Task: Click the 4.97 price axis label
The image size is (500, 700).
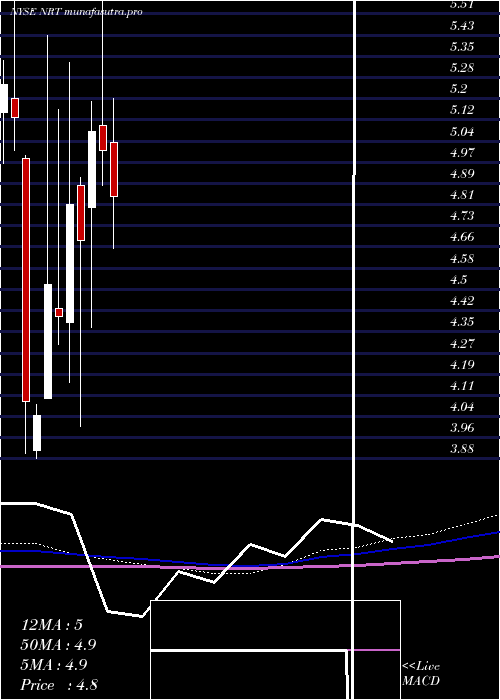Action: [x=462, y=152]
